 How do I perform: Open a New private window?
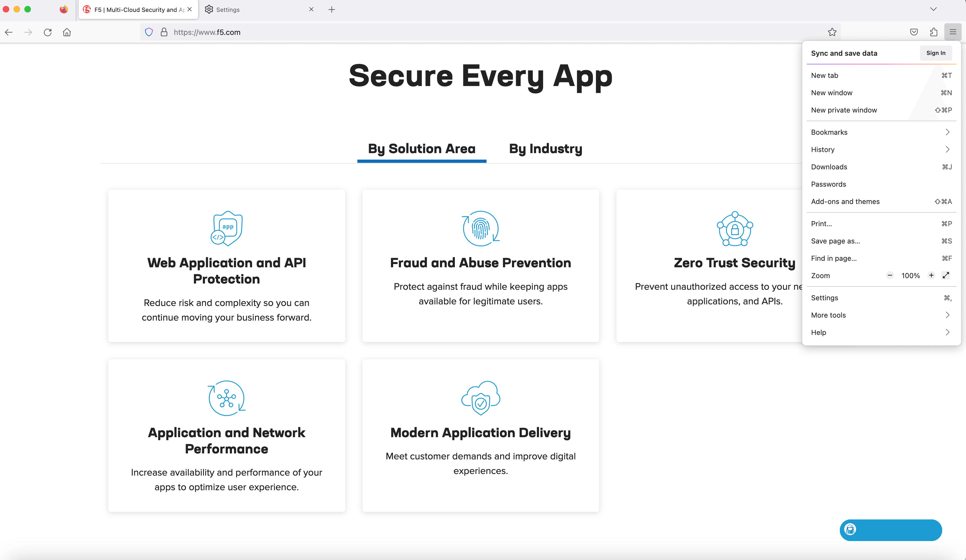point(881,110)
